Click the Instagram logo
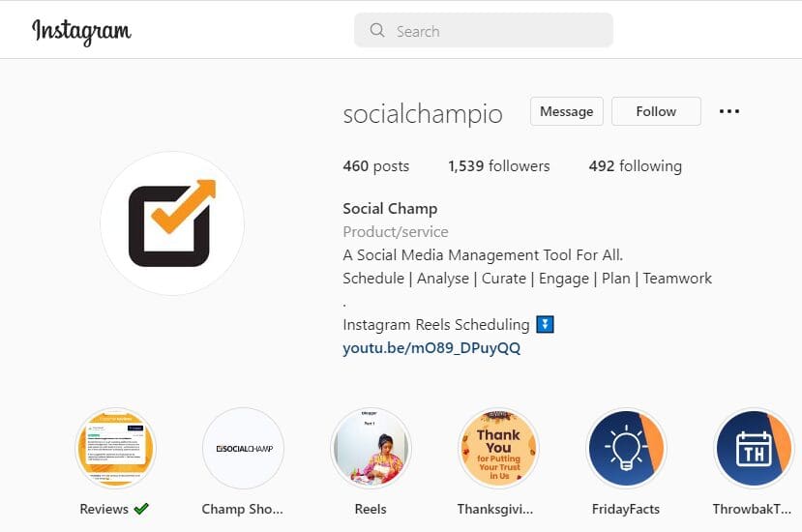802x532 pixels. point(81,31)
